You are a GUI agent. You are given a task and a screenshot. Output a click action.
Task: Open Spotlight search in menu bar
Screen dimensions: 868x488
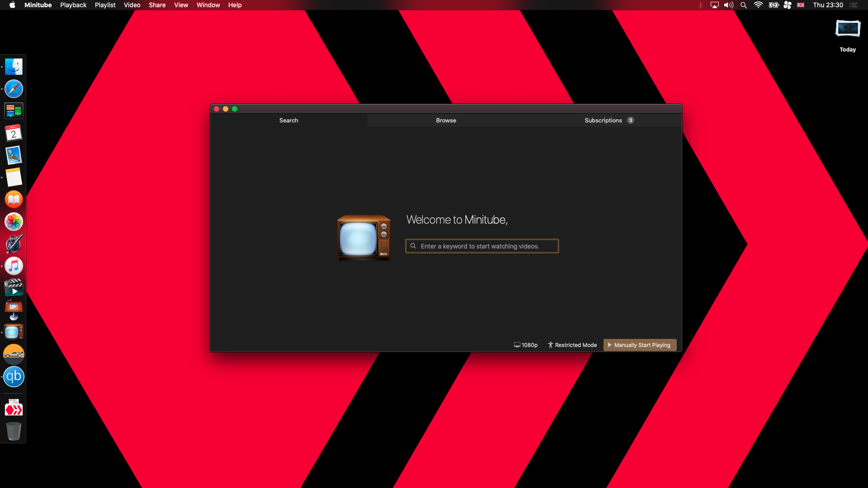[744, 5]
